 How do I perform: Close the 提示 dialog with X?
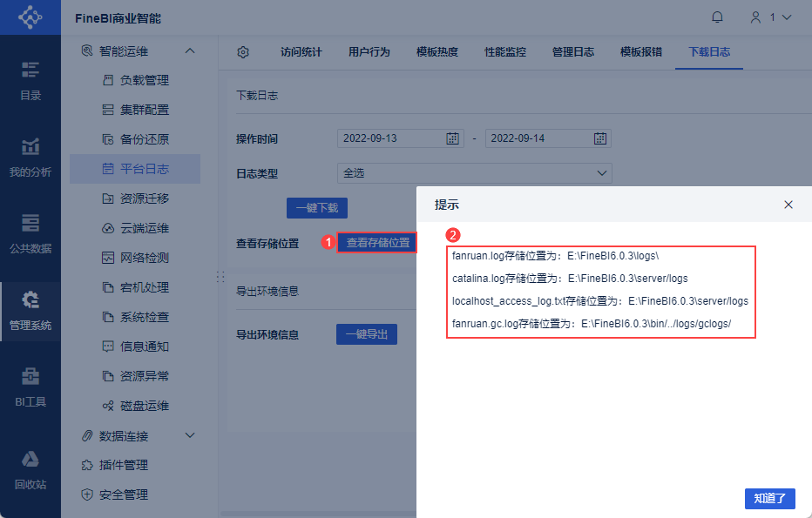[x=788, y=205]
